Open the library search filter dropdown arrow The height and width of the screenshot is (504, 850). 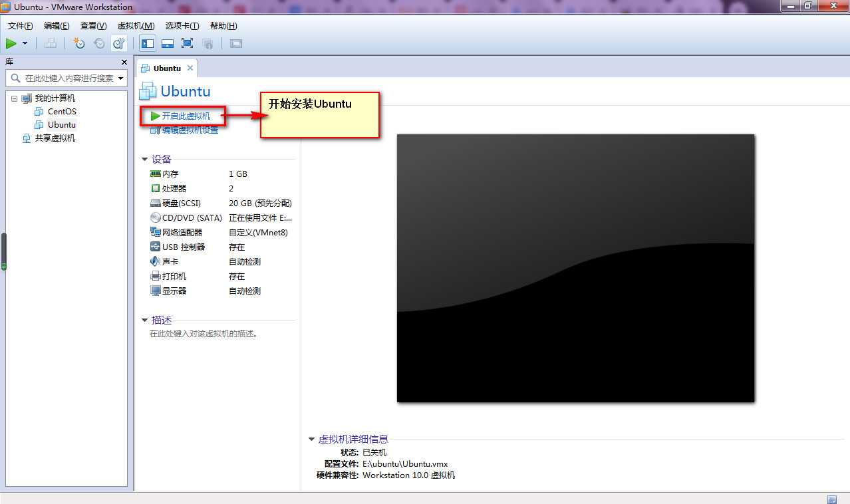click(x=121, y=78)
